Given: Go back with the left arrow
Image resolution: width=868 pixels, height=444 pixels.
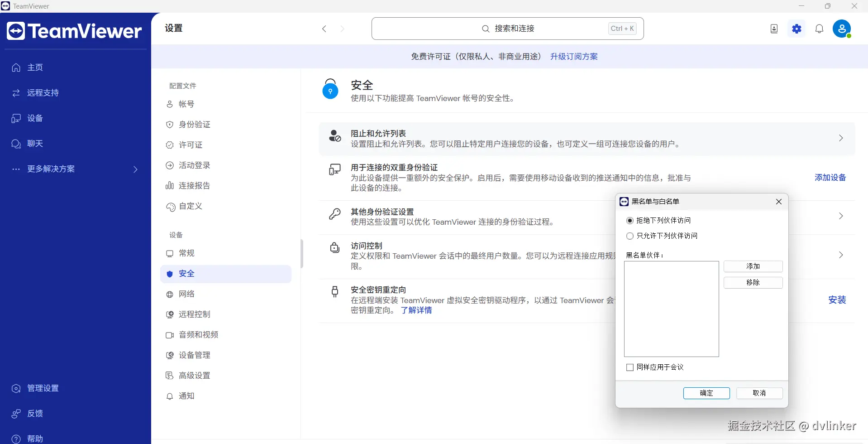Looking at the screenshot, I should click(324, 29).
